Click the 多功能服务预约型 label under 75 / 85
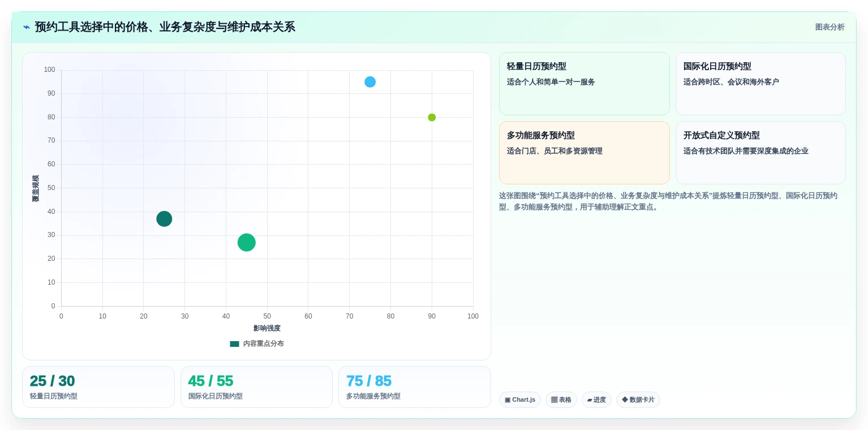The width and height of the screenshot is (868, 430). click(x=373, y=397)
